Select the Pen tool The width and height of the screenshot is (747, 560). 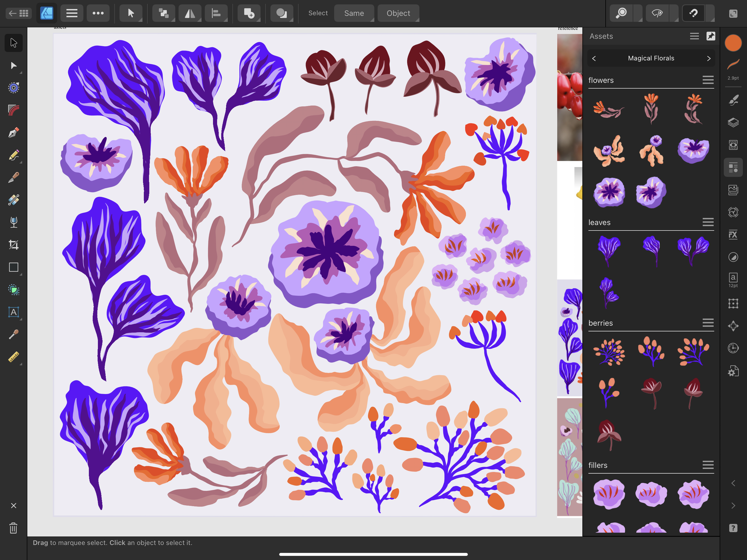pos(13,132)
